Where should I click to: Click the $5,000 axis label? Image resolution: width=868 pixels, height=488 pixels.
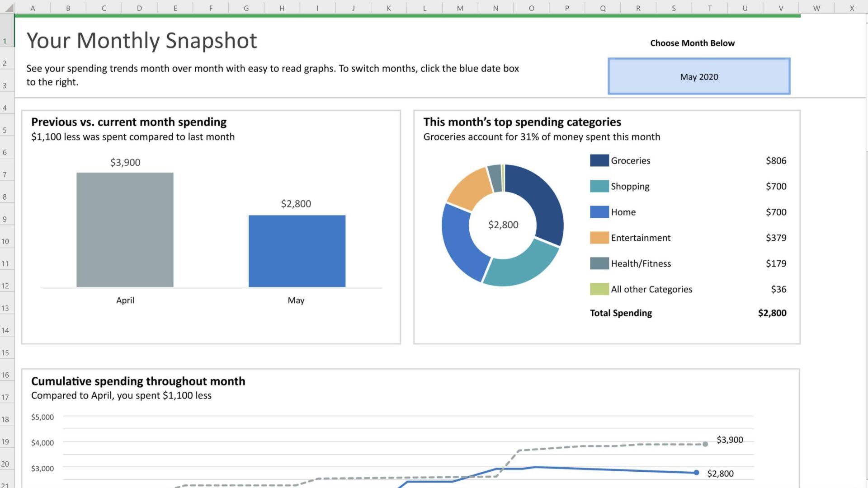pos(42,417)
